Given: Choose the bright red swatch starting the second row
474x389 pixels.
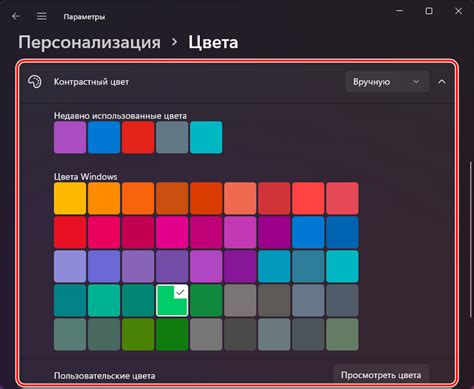Looking at the screenshot, I should coord(70,232).
